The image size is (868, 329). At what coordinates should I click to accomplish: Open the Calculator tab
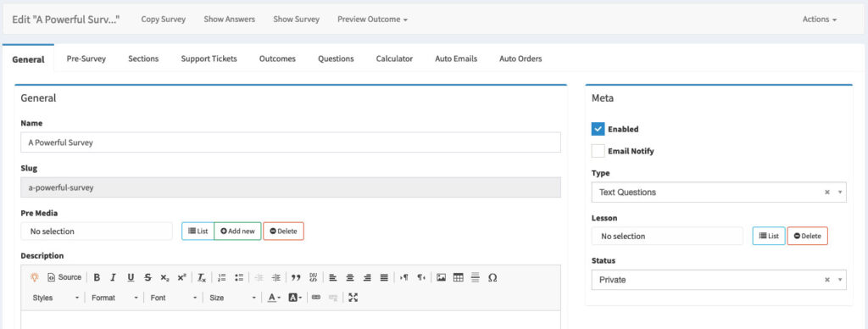pyautogui.click(x=394, y=59)
